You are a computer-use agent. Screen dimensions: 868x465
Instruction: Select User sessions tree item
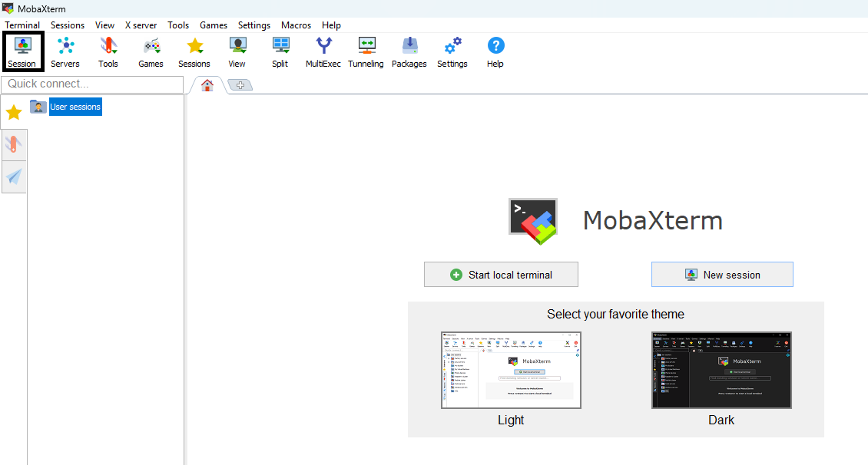75,107
